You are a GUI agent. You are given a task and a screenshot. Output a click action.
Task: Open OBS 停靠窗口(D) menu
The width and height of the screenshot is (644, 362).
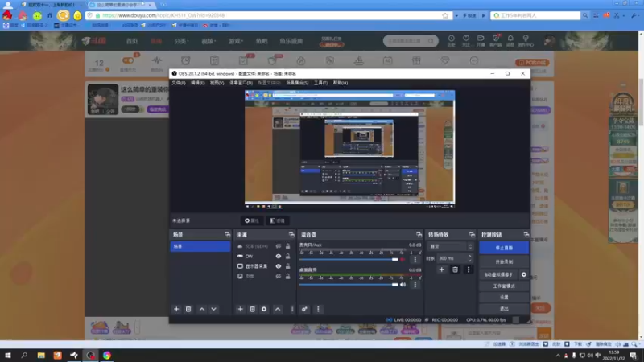pyautogui.click(x=241, y=83)
